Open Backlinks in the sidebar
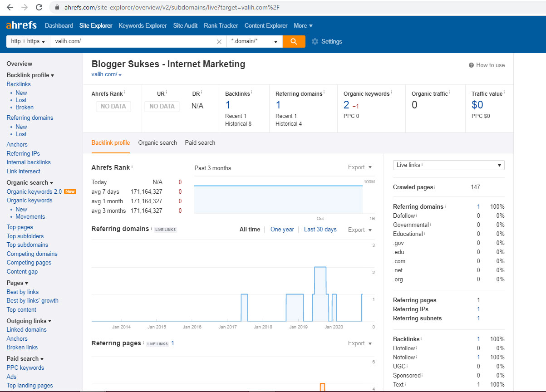The height and width of the screenshot is (392, 546). 19,84
